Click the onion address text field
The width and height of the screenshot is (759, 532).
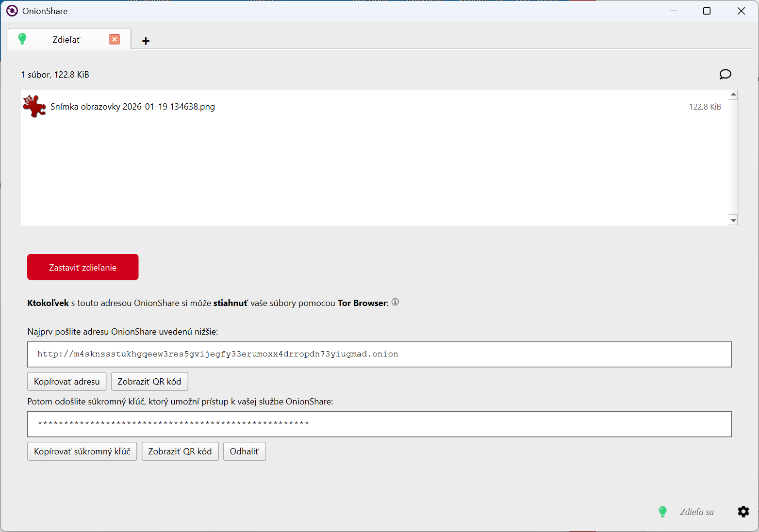[x=379, y=354]
